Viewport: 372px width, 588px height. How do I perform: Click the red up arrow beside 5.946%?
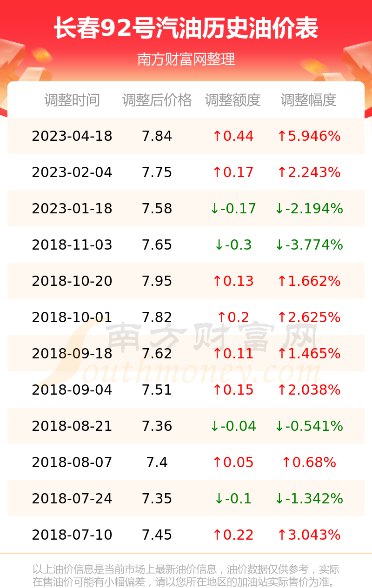(x=282, y=136)
